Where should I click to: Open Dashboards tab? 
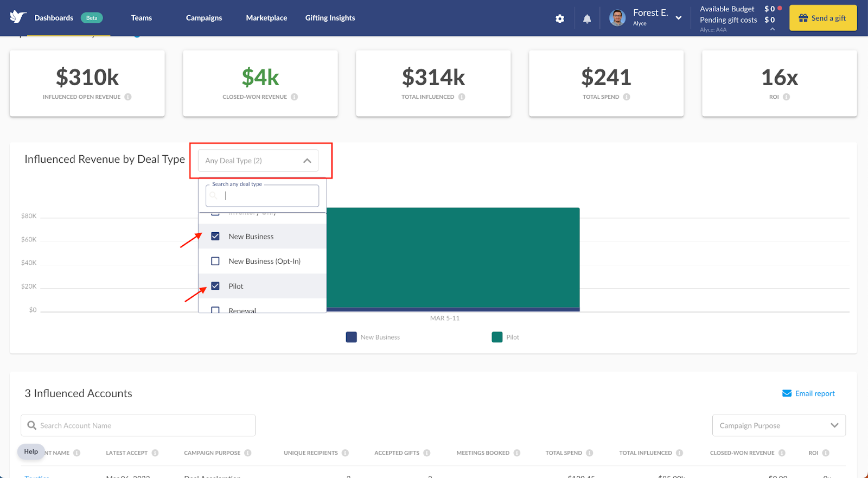tap(54, 18)
